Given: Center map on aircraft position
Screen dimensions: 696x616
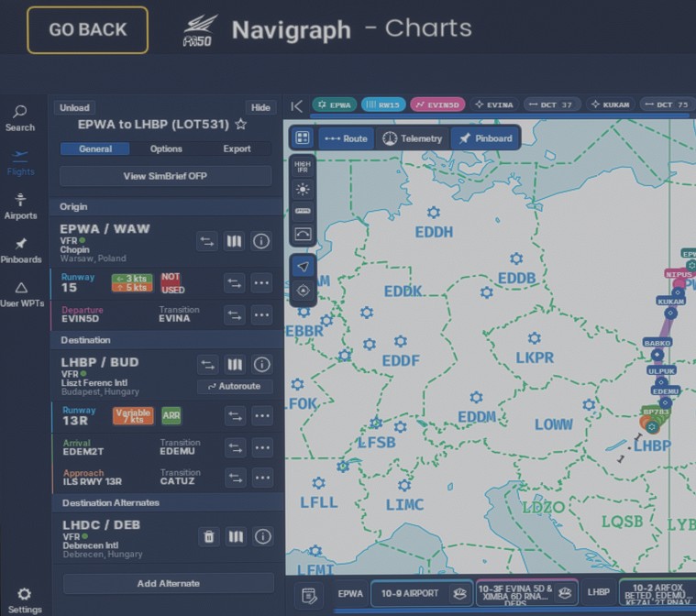Looking at the screenshot, I should pos(304,291).
